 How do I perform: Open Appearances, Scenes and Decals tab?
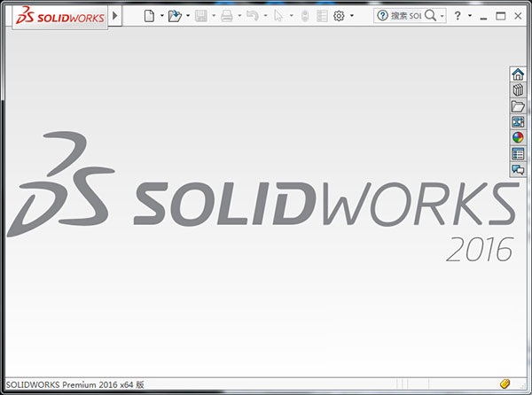pyautogui.click(x=518, y=138)
